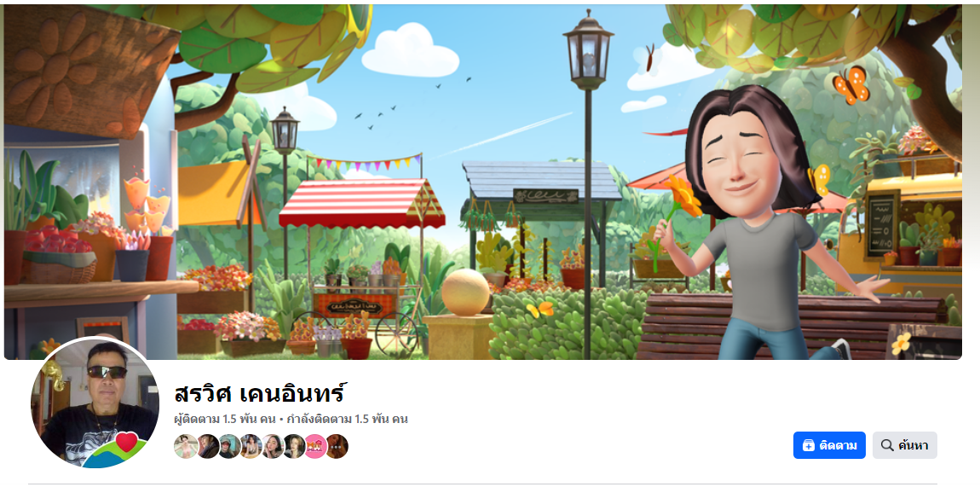This screenshot has width=980, height=487.
Task: Open the fifth follower avatar with hand on cheek
Action: [x=273, y=446]
